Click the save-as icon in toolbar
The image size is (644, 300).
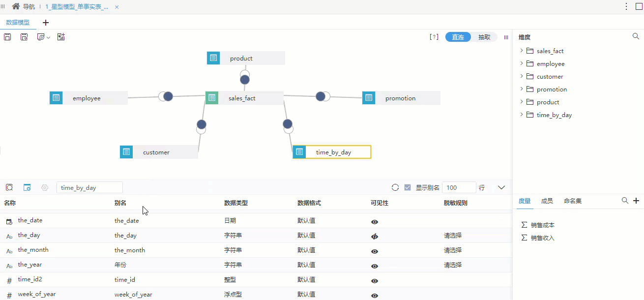point(24,37)
